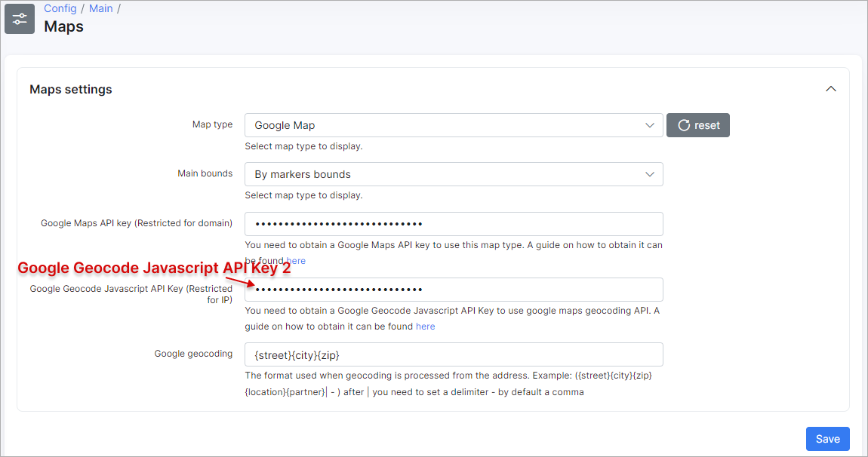Open the 'here' guide link for Maps API key

[296, 261]
